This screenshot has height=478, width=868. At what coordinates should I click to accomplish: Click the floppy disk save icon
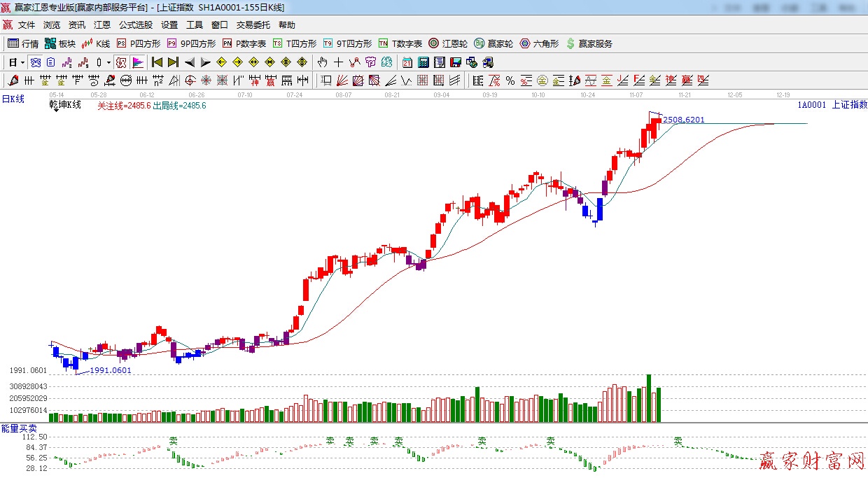pos(455,62)
